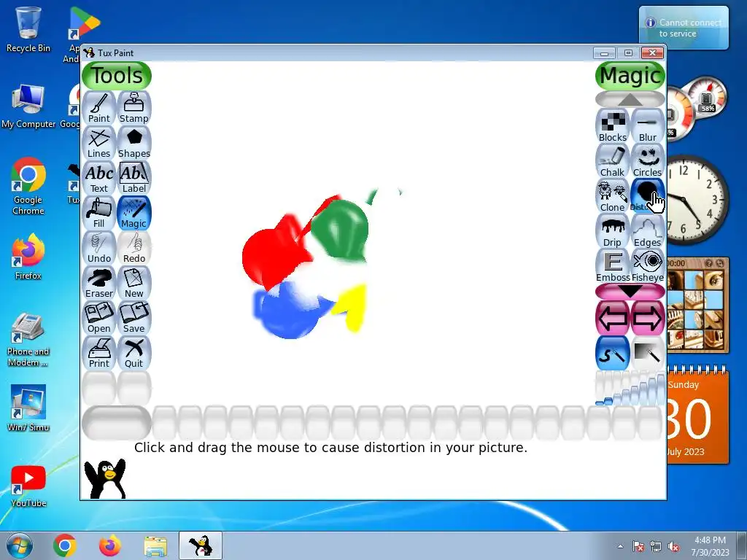Select the Edges magic effect

coord(648,231)
